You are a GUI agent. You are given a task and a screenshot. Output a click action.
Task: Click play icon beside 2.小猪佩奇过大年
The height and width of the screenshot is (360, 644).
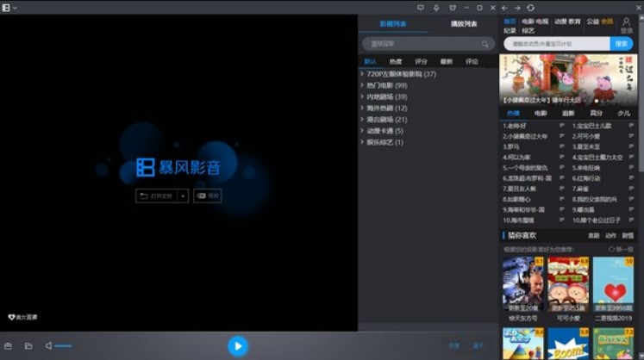561,136
